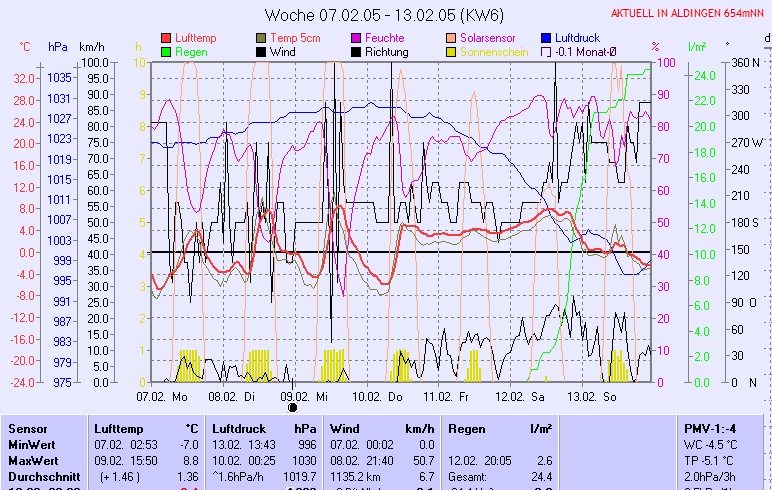Click the olive Temp 5cm legend square
Screen dimensions: 772x490
pyautogui.click(x=262, y=38)
